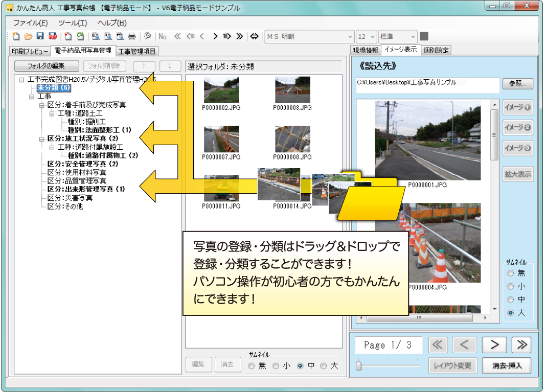Select center thumbnail size 無
The width and height of the screenshot is (547, 392).
coord(251,366)
